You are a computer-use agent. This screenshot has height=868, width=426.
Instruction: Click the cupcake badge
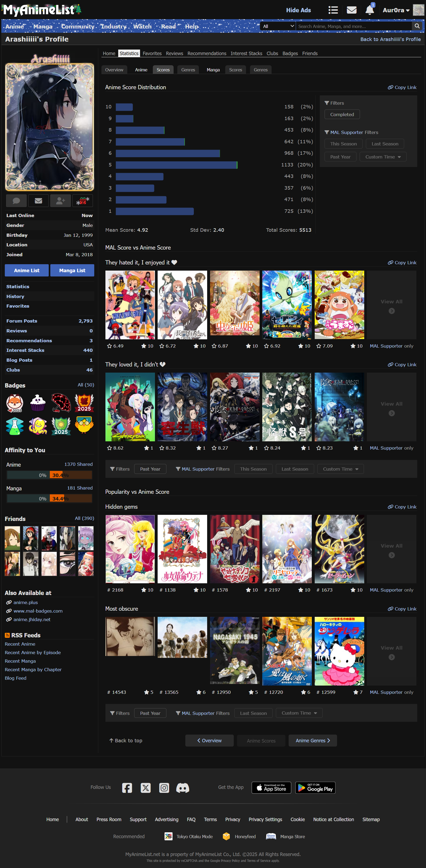tap(38, 403)
